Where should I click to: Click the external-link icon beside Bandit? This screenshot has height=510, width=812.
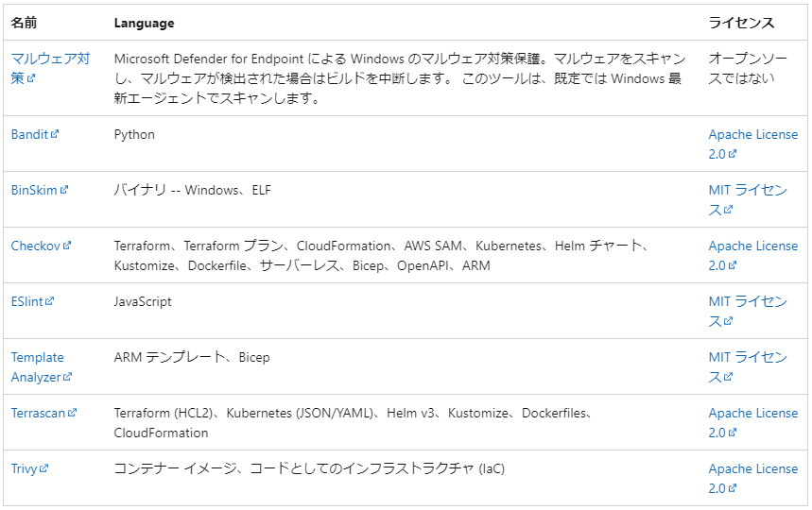coord(55,134)
